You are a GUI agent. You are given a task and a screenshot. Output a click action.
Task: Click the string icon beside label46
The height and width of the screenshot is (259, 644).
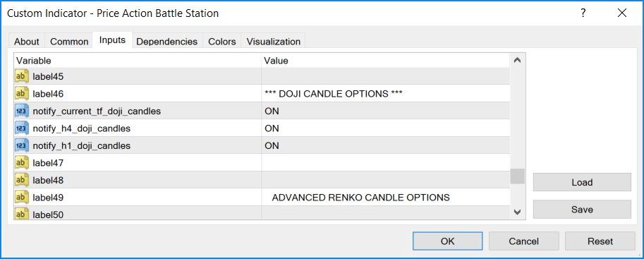tap(22, 93)
